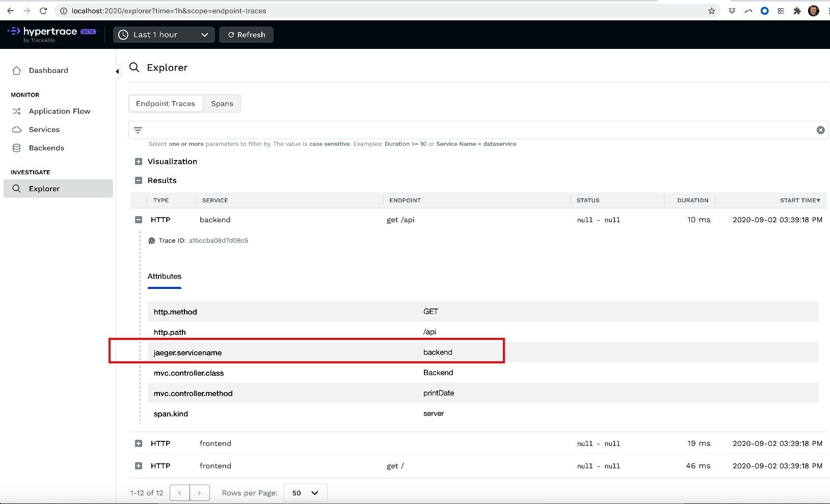Click the Services cloud icon
Viewport: 830px width, 504px height.
(x=17, y=129)
